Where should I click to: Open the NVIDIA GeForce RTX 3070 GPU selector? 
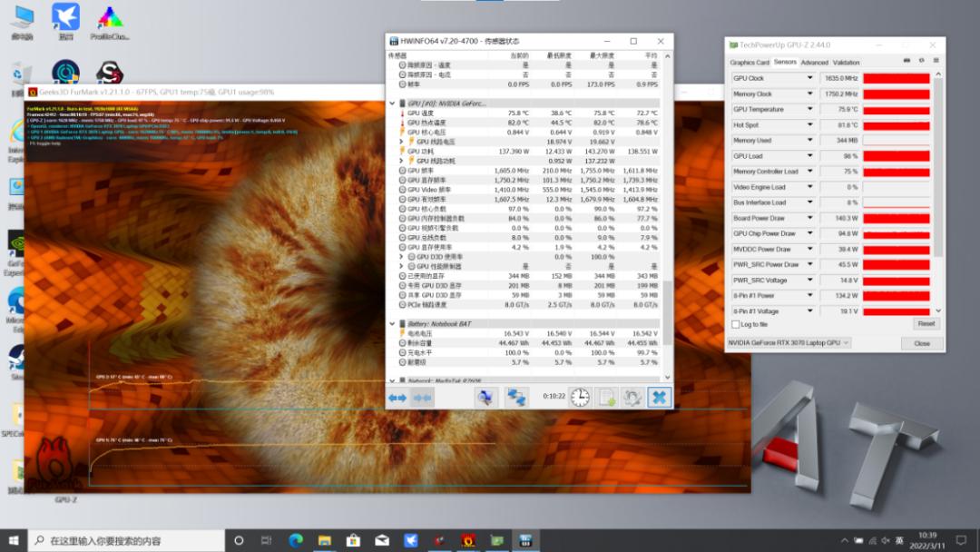[789, 343]
